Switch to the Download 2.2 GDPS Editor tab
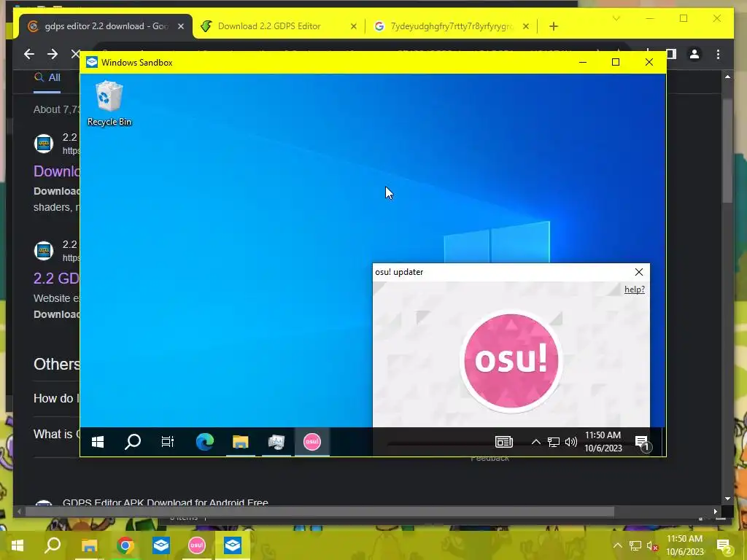The height and width of the screenshot is (560, 747). click(269, 26)
